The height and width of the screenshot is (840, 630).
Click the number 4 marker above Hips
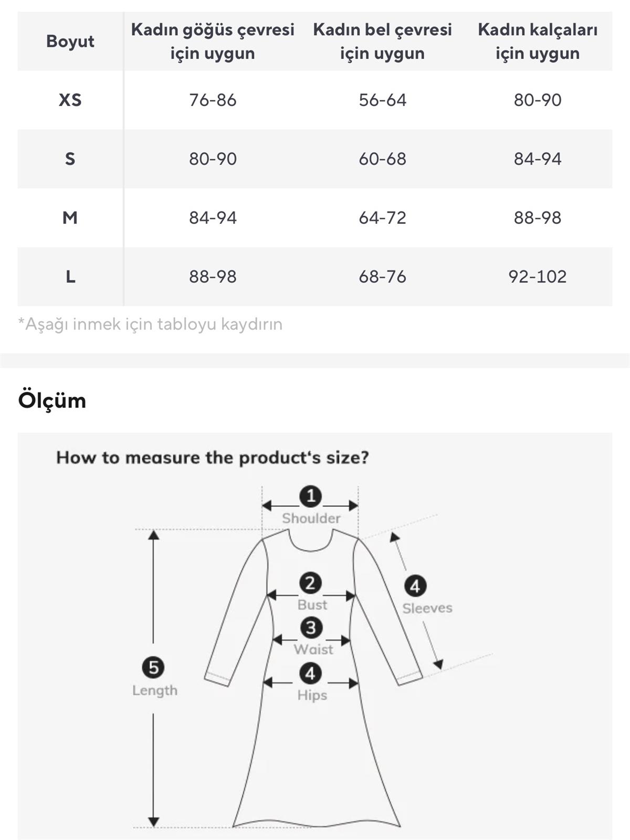pyautogui.click(x=310, y=674)
